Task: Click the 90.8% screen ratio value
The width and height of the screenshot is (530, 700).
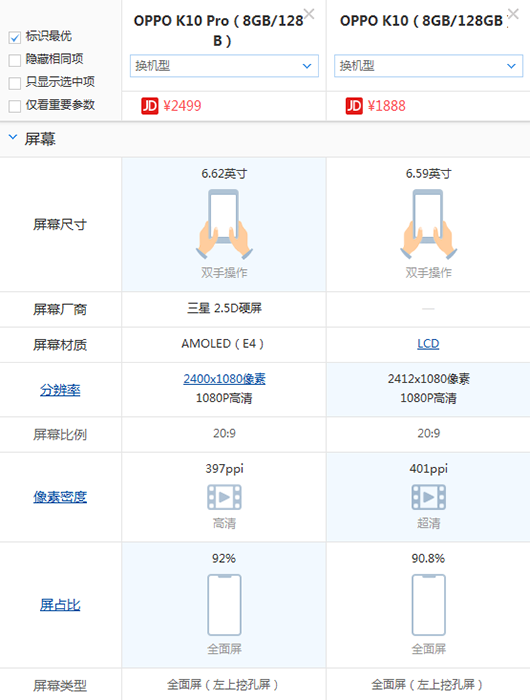Action: [x=428, y=558]
